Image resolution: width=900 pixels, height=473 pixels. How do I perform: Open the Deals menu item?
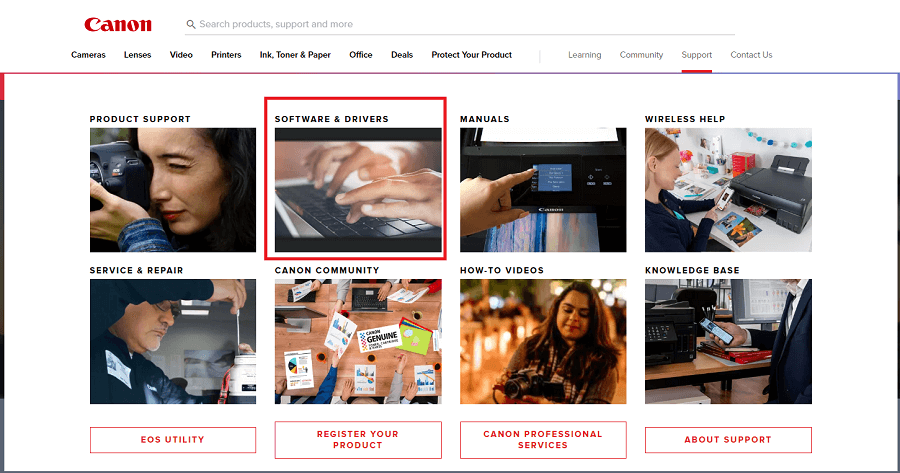pyautogui.click(x=402, y=55)
